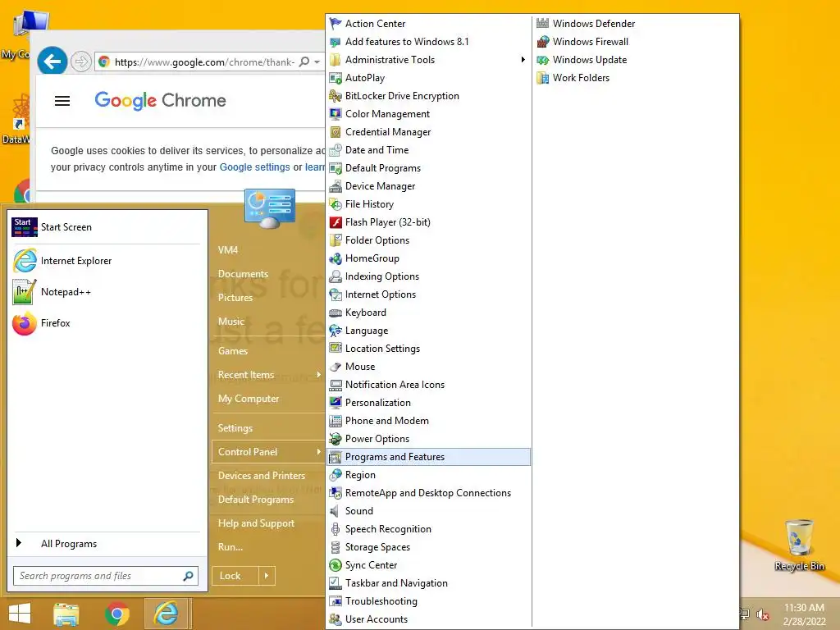Open Windows Defender icon

543,24
